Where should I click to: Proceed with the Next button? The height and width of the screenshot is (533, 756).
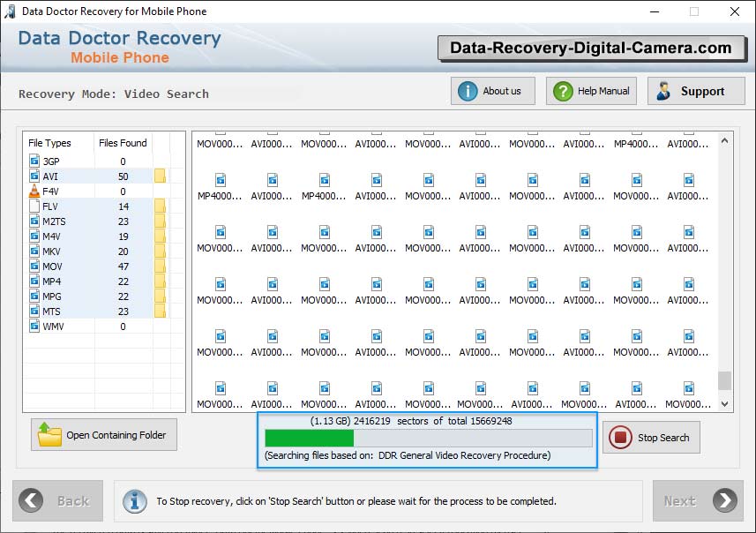698,500
